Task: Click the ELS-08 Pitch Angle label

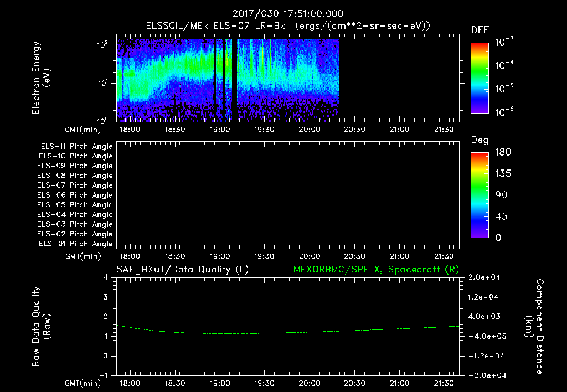Action: point(75,176)
